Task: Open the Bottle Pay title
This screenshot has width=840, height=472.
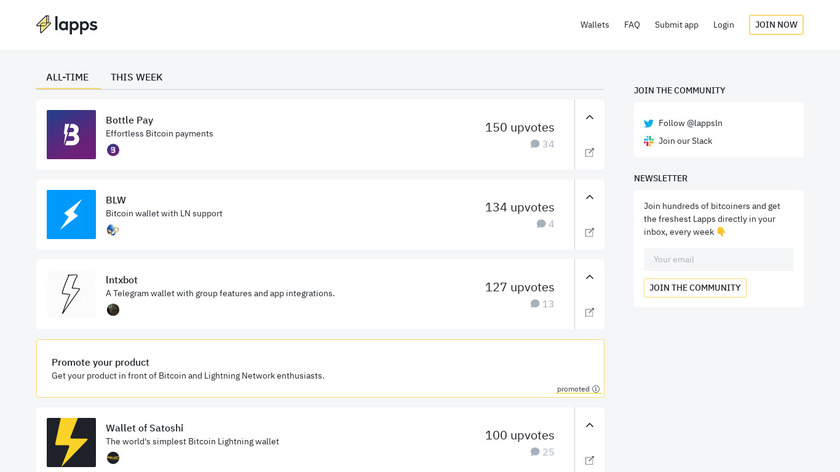Action: pos(129,120)
